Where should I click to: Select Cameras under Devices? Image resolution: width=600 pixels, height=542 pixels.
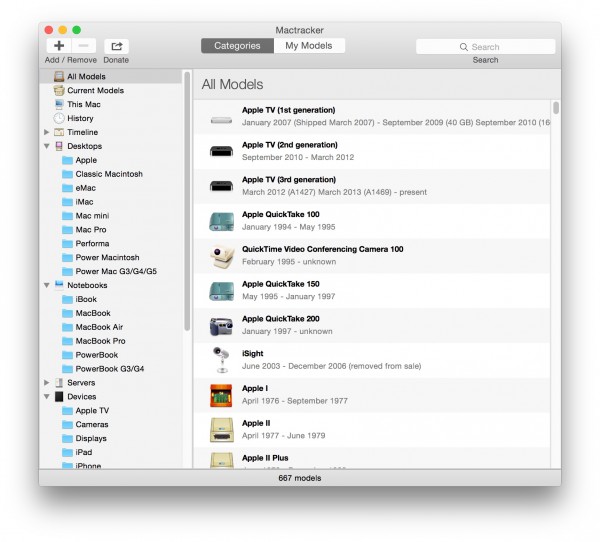point(85,424)
